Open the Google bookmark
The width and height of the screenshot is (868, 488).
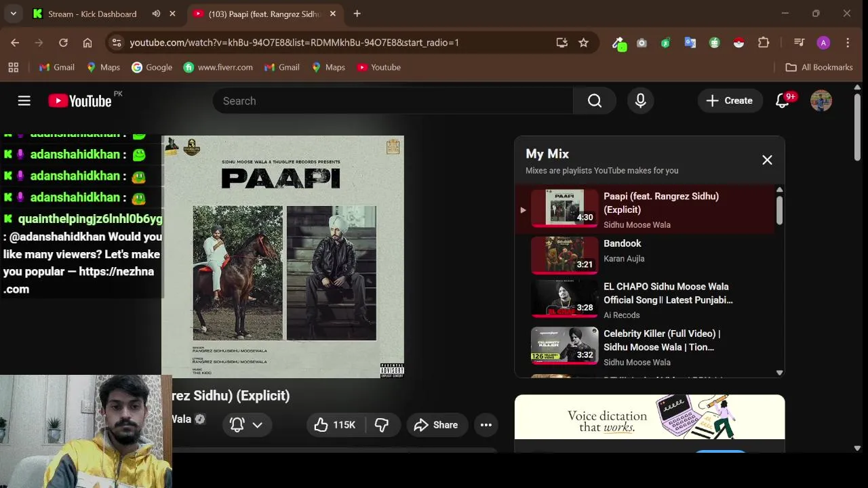[x=152, y=67]
